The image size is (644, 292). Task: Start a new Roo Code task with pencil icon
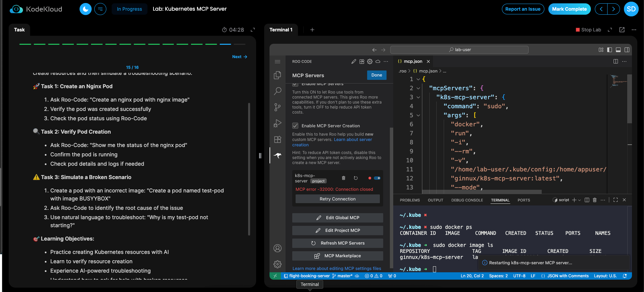point(354,61)
